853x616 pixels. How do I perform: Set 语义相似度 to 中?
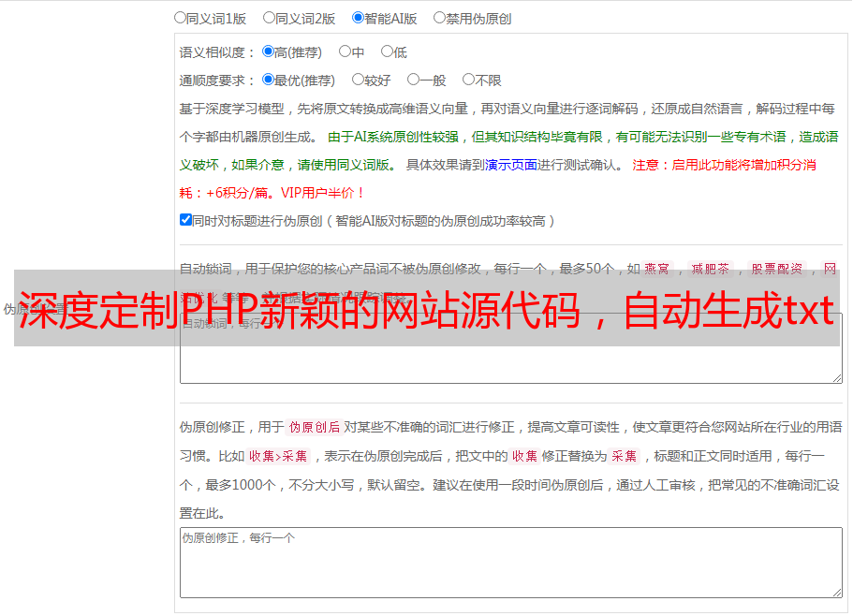pyautogui.click(x=345, y=51)
